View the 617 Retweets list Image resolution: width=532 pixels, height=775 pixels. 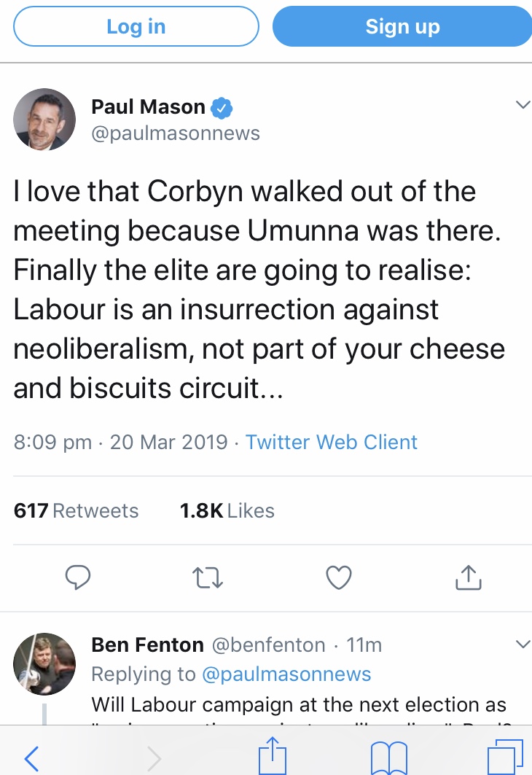pos(77,510)
